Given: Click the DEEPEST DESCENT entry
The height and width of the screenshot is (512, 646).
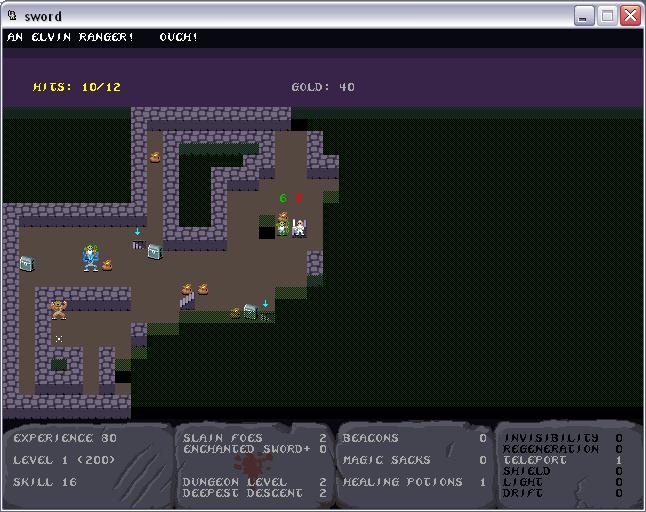Looking at the screenshot, I should (x=254, y=493).
